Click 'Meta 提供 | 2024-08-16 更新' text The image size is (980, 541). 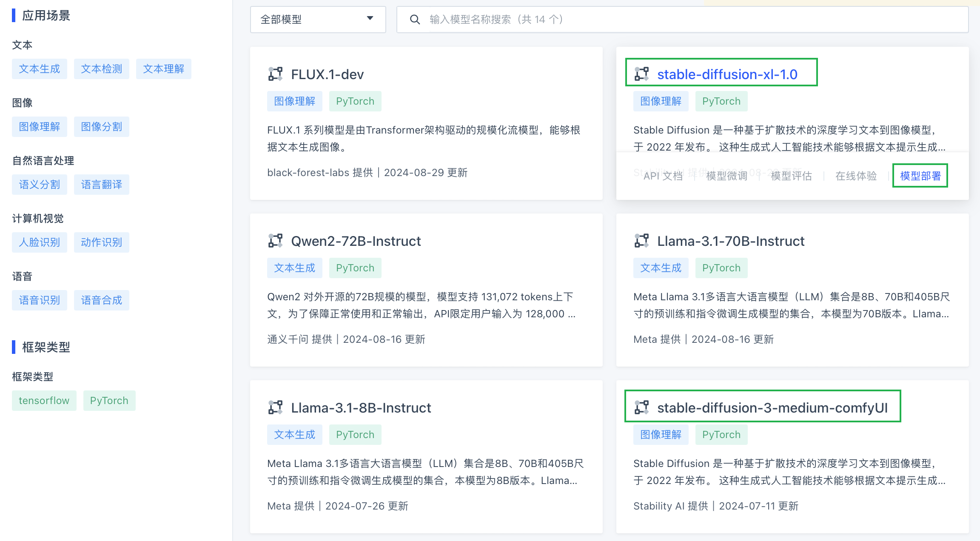tap(704, 339)
